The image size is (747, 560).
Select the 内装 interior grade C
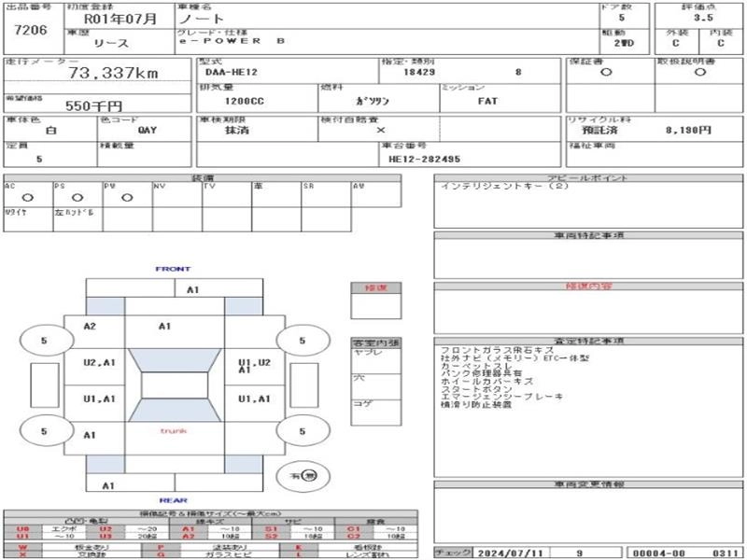(x=721, y=43)
